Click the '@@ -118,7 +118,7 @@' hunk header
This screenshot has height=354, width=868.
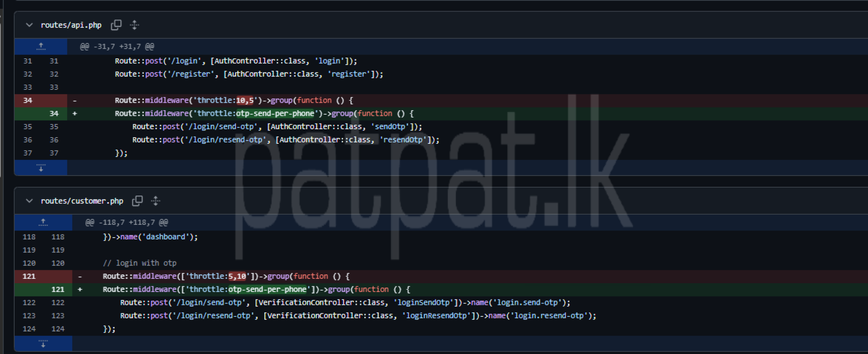(127, 222)
